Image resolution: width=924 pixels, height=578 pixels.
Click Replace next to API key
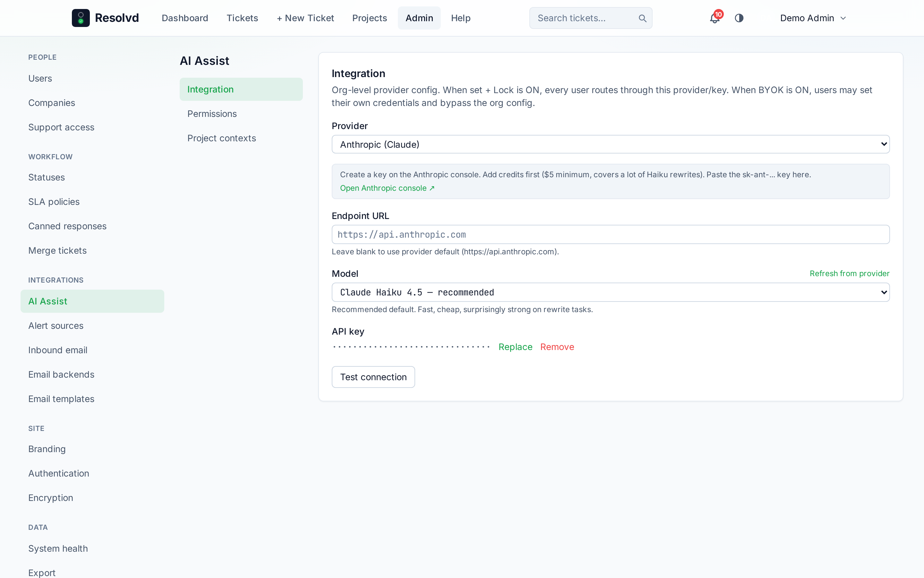(515, 347)
